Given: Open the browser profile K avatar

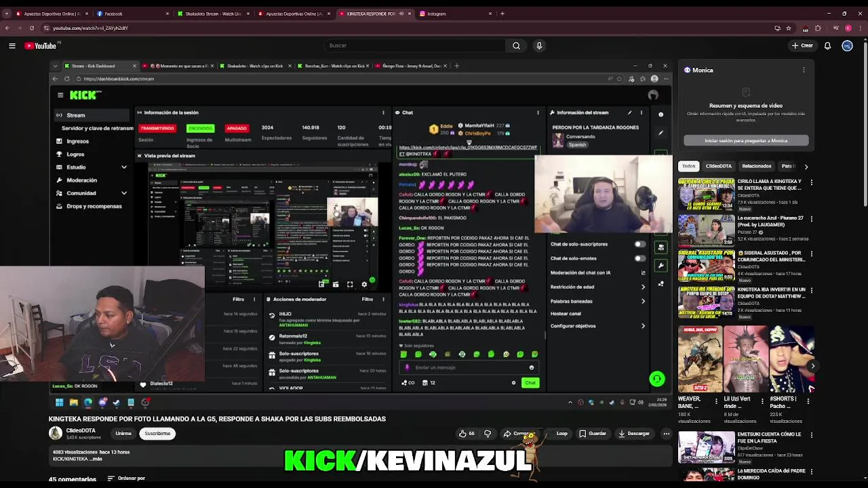Looking at the screenshot, I should 848,28.
